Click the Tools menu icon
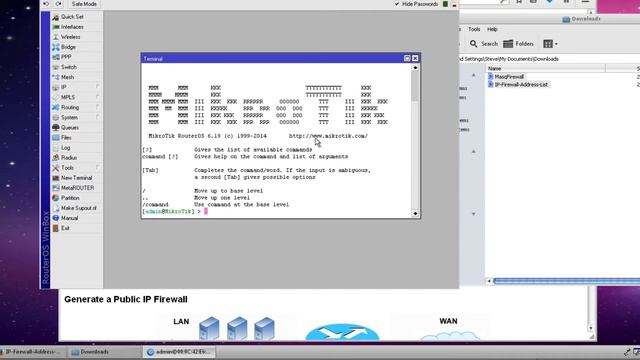This screenshot has height=360, width=640. 56,168
